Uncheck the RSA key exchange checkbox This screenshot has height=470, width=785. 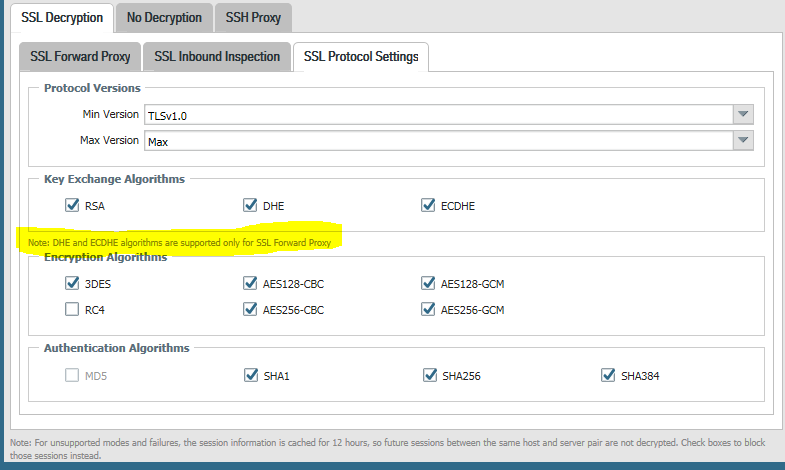(72, 205)
